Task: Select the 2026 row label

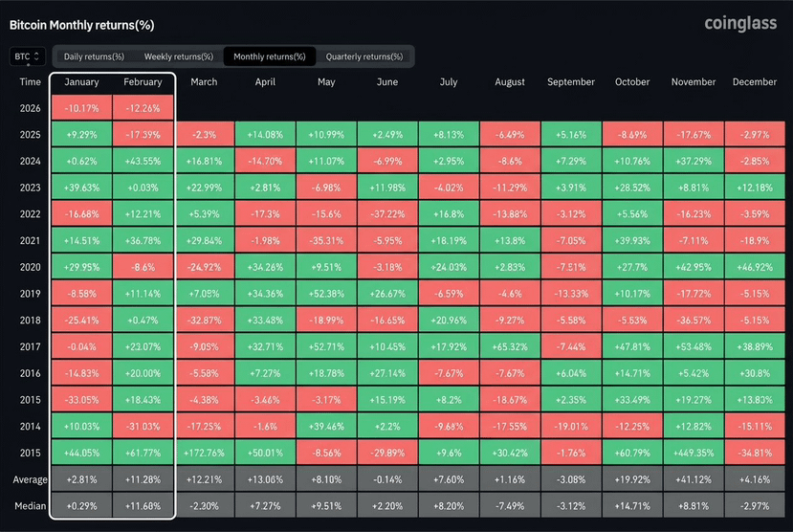Action: 30,108
